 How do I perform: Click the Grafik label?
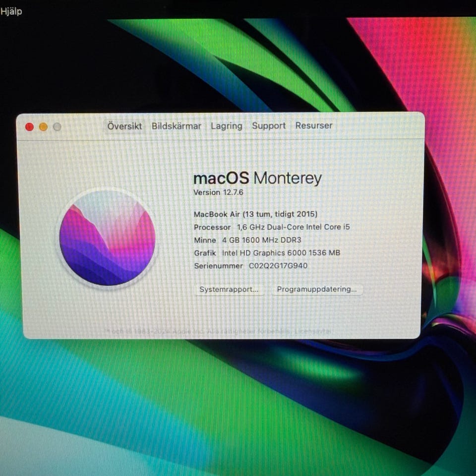click(205, 253)
